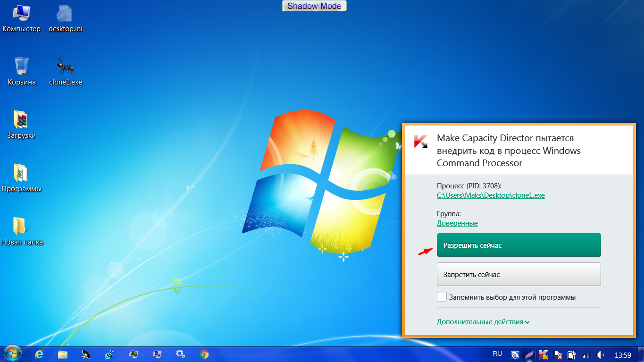The image size is (644, 362).
Task: Click the 'Доверенные' group link
Action: pos(457,223)
